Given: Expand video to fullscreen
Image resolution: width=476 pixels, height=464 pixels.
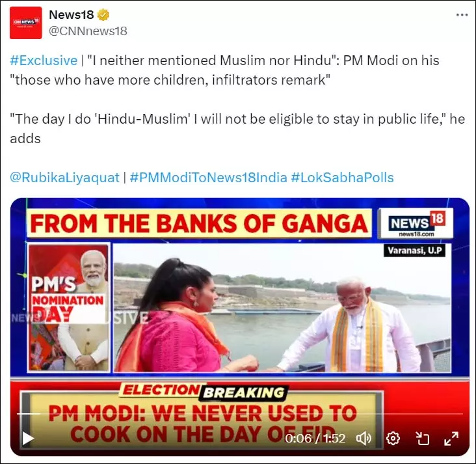Looking at the screenshot, I should [x=451, y=439].
